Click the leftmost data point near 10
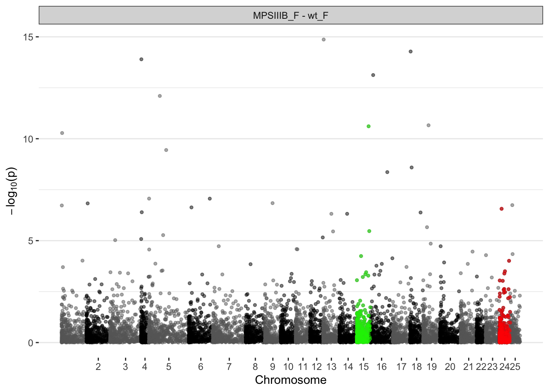This screenshot has height=392, width=549. 62,133
